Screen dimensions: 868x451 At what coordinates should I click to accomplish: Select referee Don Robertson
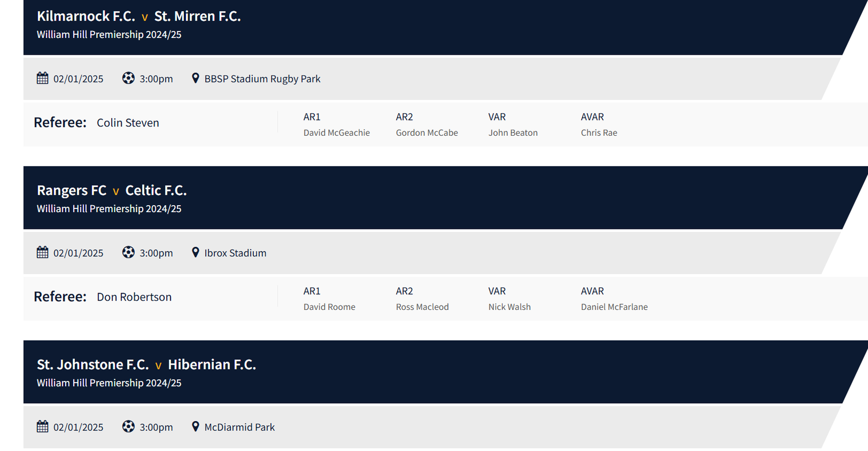pyautogui.click(x=134, y=297)
